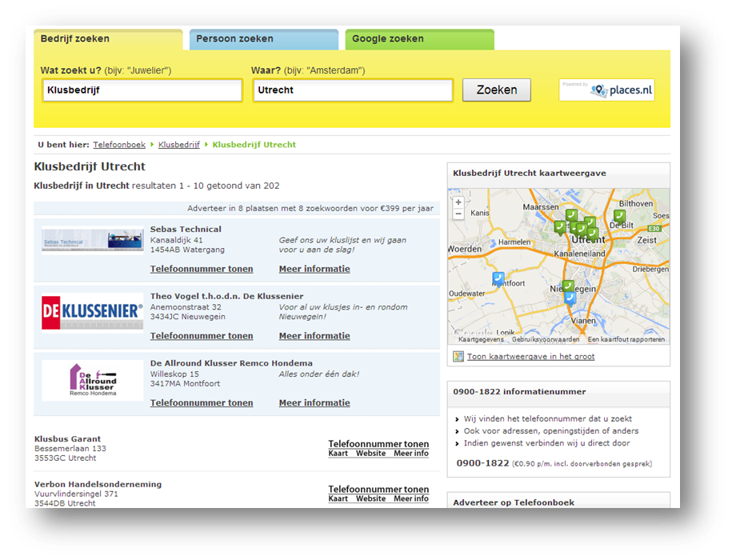The height and width of the screenshot is (560, 732).
Task: Open the Telefoonboek breadcrumb link
Action: pos(119,145)
